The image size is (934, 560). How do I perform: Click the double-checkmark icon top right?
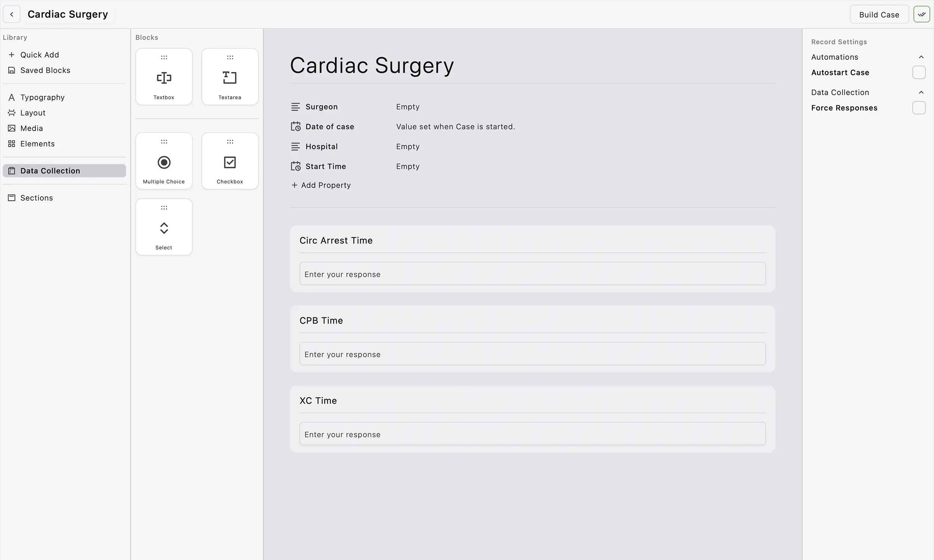pyautogui.click(x=922, y=14)
